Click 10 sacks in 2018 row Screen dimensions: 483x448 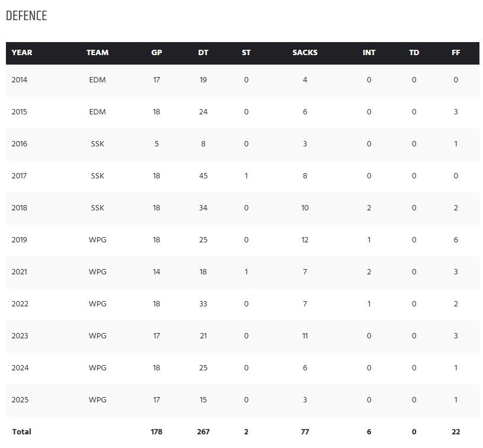(305, 208)
